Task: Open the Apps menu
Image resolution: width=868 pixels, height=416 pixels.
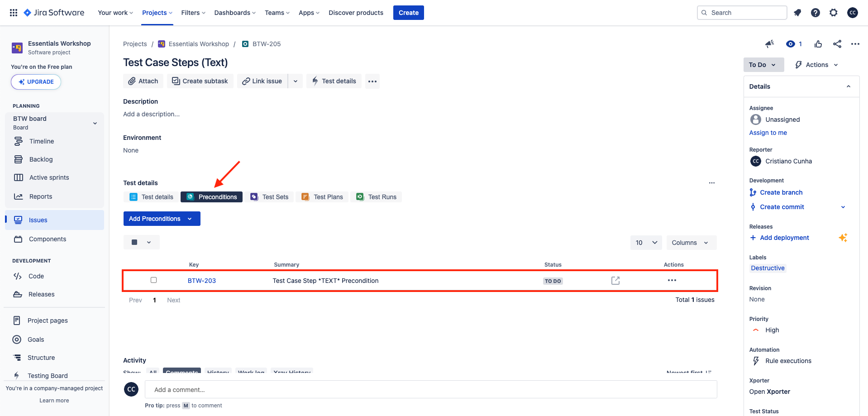Action: pos(309,13)
